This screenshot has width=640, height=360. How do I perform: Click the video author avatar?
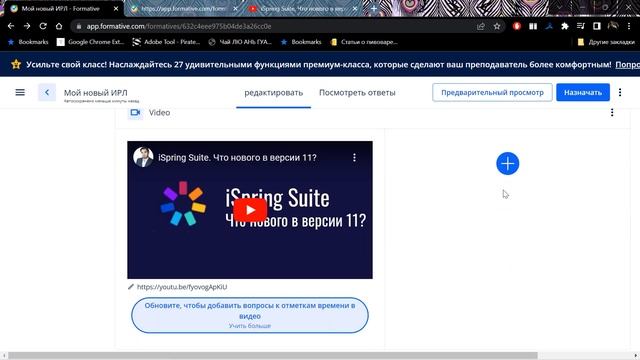click(x=143, y=157)
